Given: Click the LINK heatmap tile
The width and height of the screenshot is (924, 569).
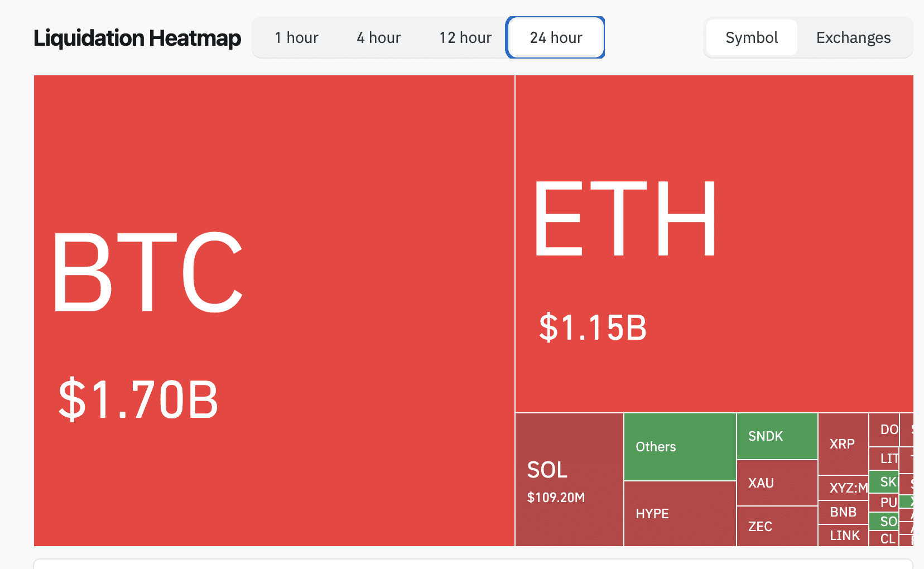Looking at the screenshot, I should click(x=843, y=536).
